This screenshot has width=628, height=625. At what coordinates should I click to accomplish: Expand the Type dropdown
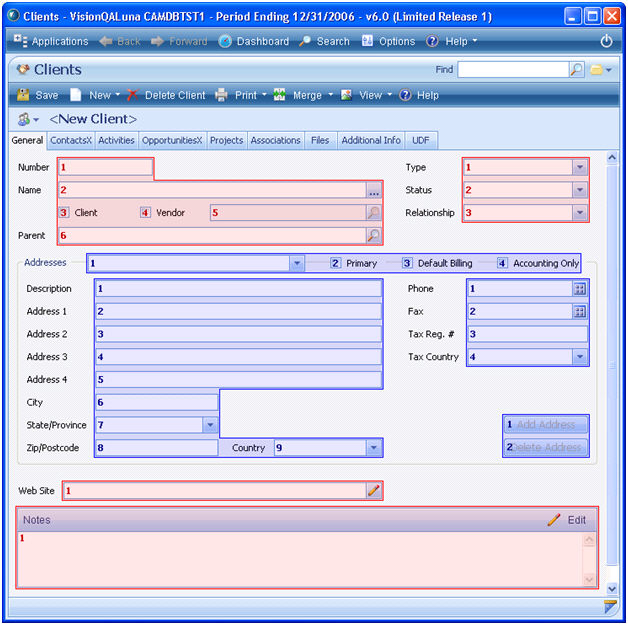[x=579, y=167]
